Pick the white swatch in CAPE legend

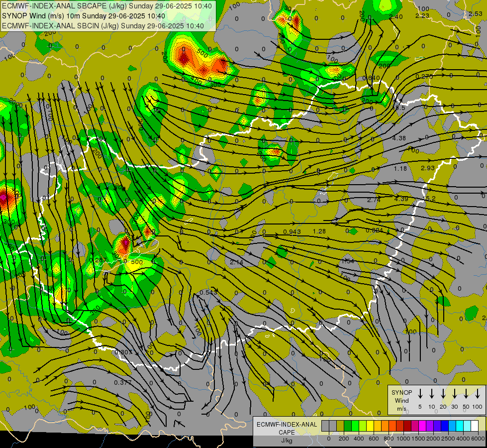pos(475,426)
